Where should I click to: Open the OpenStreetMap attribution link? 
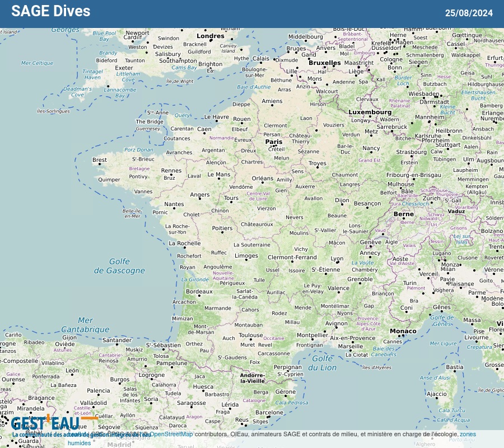(171, 434)
